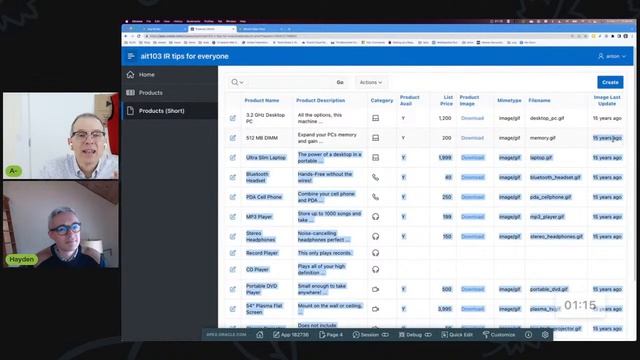The image size is (640, 360).
Task: Click the 1,200 list price cell
Action: click(445, 118)
